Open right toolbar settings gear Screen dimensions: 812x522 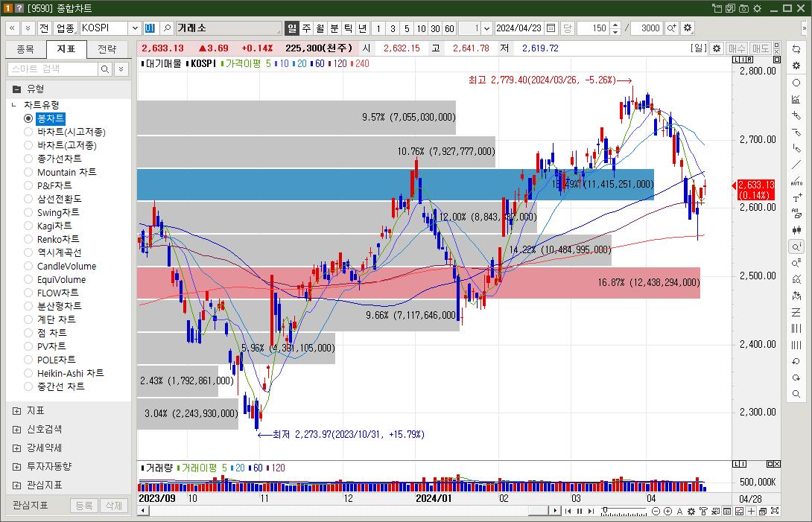coord(796,66)
